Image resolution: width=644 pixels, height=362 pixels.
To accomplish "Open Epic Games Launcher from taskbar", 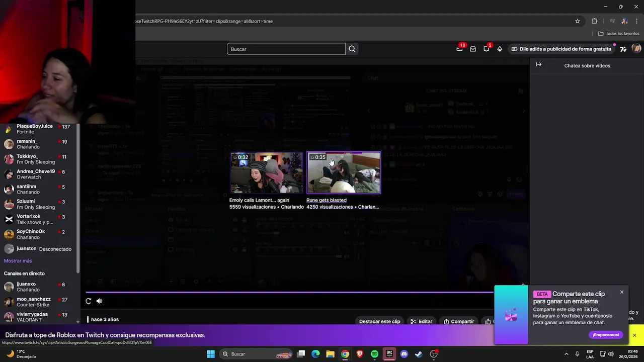I will coord(389,354).
